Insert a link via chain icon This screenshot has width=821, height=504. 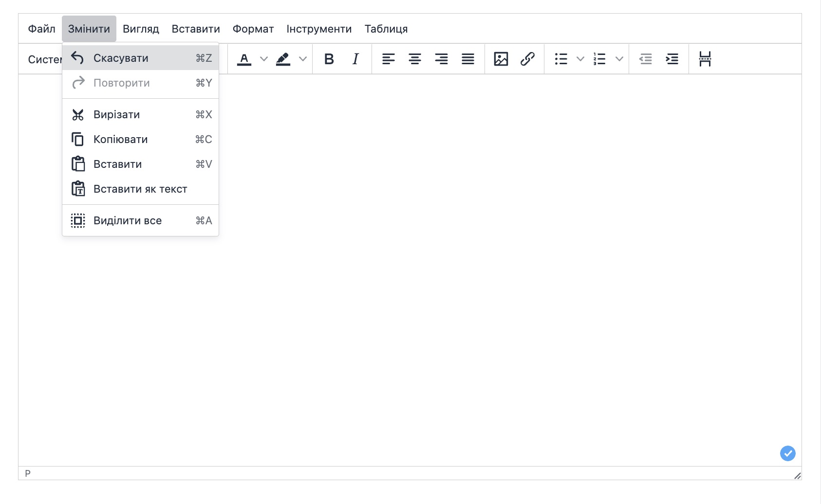click(527, 59)
